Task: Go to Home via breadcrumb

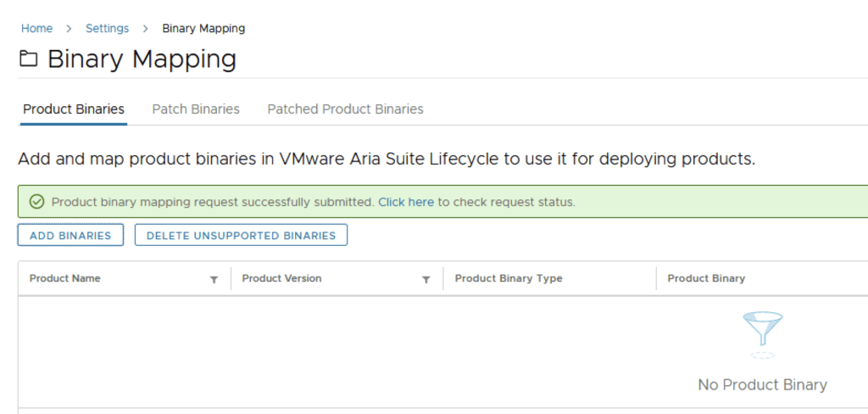Action: point(36,28)
